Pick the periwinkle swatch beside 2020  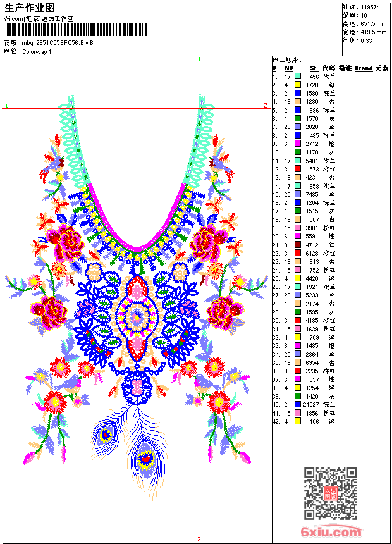tap(298, 127)
